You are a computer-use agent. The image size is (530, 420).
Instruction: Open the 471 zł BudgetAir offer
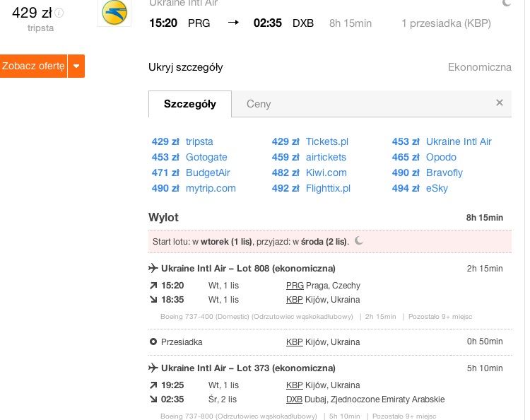coord(191,173)
